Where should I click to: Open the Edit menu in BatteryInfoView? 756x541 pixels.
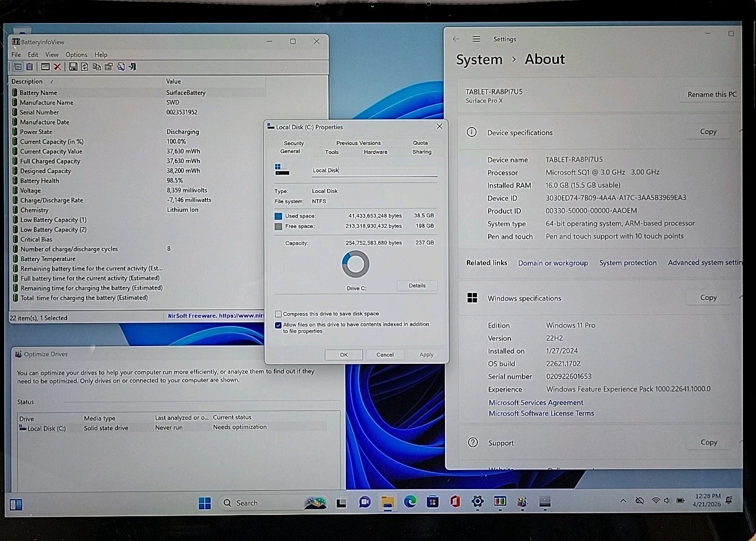[x=33, y=54]
